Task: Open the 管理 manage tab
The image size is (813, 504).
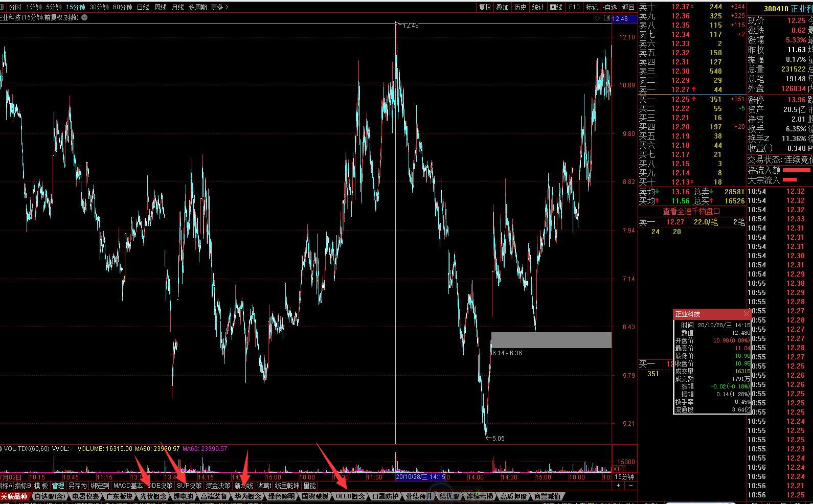Action: point(58,486)
